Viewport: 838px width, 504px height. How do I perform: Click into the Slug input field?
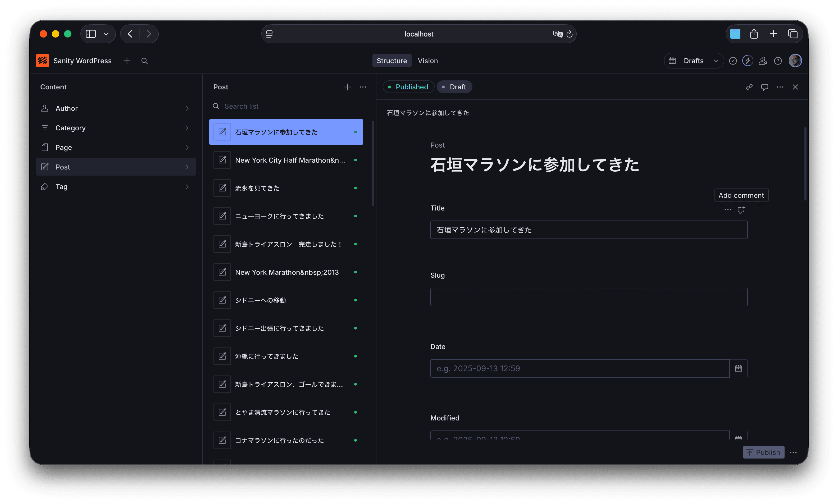click(588, 297)
